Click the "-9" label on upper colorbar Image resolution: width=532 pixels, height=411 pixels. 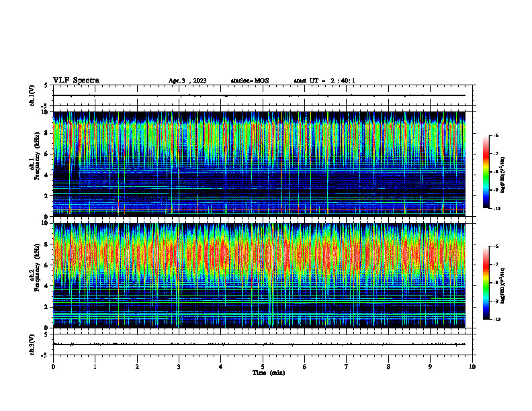pyautogui.click(x=496, y=190)
